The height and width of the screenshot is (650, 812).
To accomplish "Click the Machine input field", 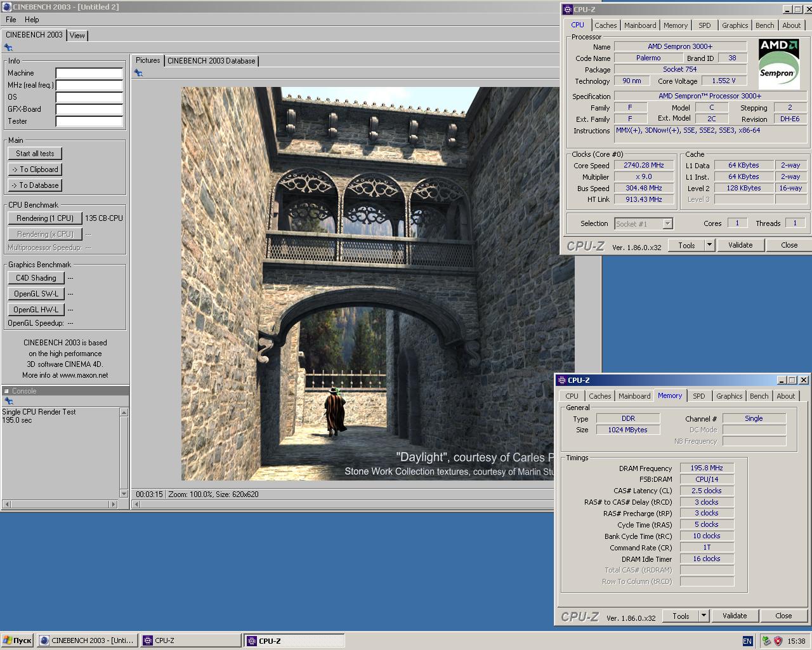I will tap(89, 73).
